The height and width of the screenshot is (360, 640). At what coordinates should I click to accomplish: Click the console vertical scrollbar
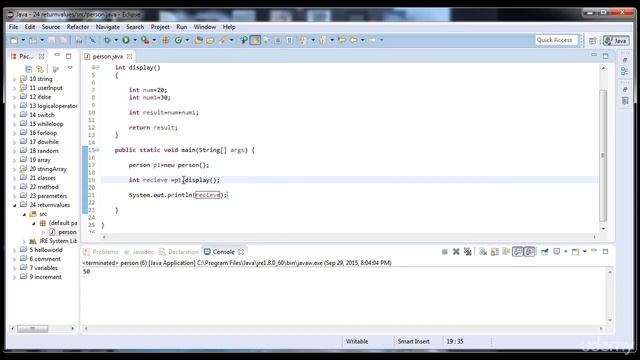tap(610, 296)
